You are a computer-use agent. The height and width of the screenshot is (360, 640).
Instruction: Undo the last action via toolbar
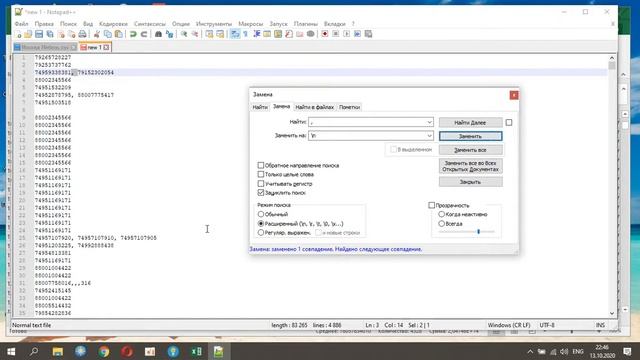coord(133,34)
